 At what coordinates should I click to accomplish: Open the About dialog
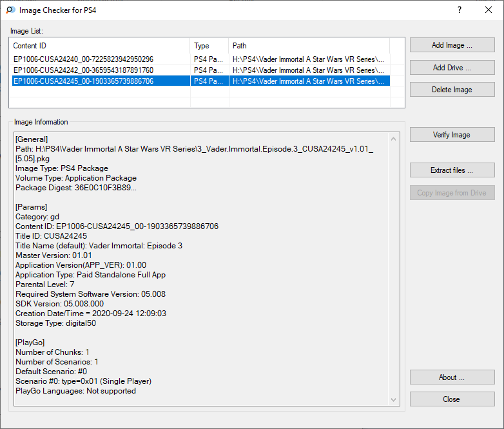pos(452,377)
